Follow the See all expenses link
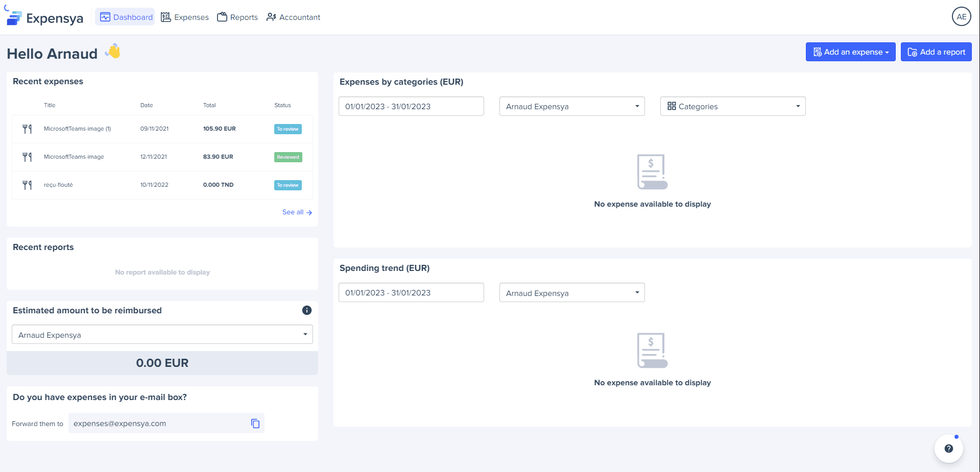The width and height of the screenshot is (980, 472). pyautogui.click(x=297, y=212)
